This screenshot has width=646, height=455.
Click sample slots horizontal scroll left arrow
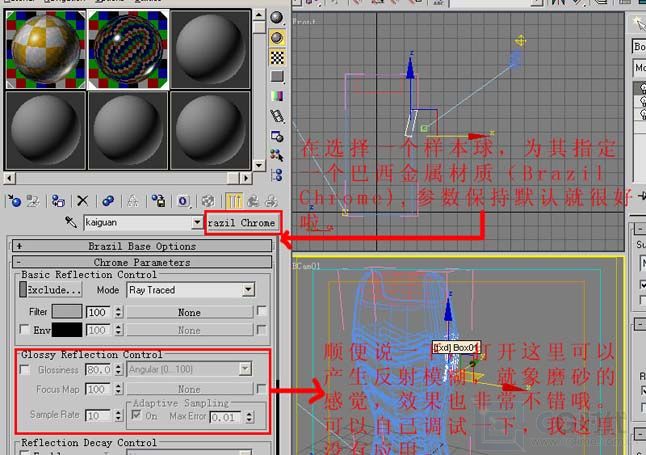[x=9, y=178]
